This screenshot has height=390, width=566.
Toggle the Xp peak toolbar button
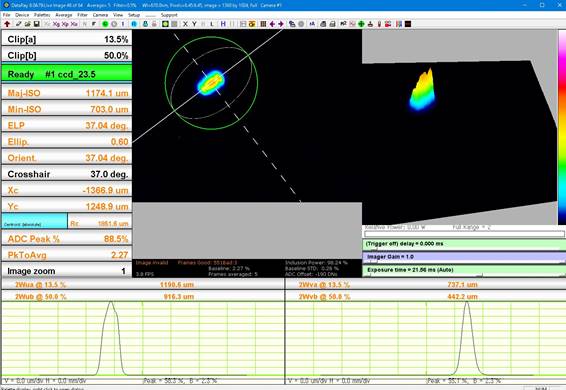point(65,24)
